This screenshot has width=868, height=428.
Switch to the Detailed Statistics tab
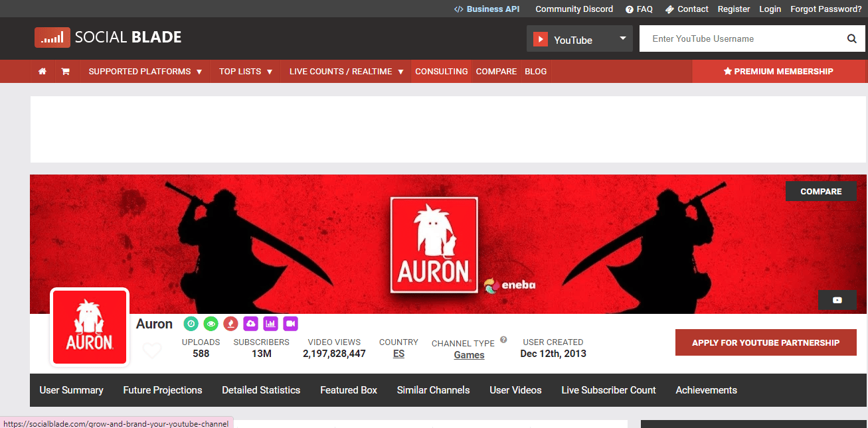click(x=261, y=390)
